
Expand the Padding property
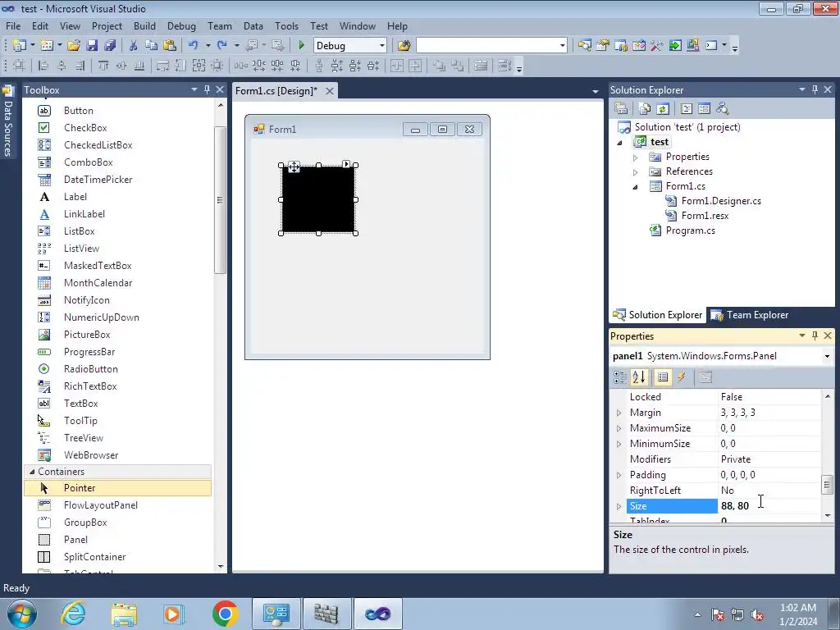click(619, 475)
